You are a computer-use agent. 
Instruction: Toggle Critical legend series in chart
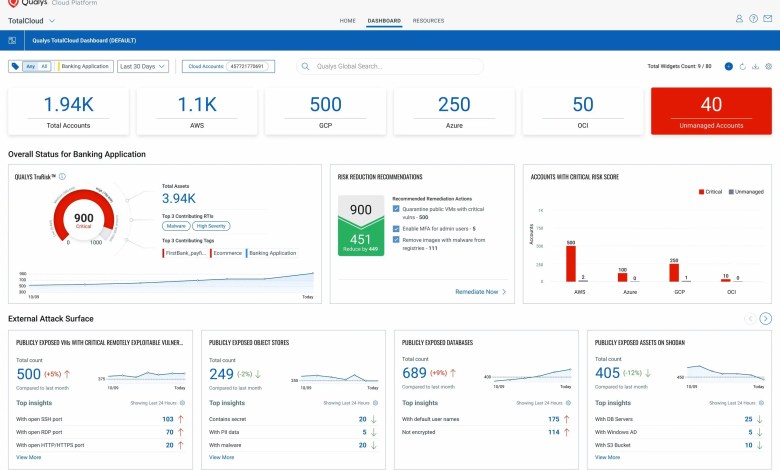click(710, 191)
